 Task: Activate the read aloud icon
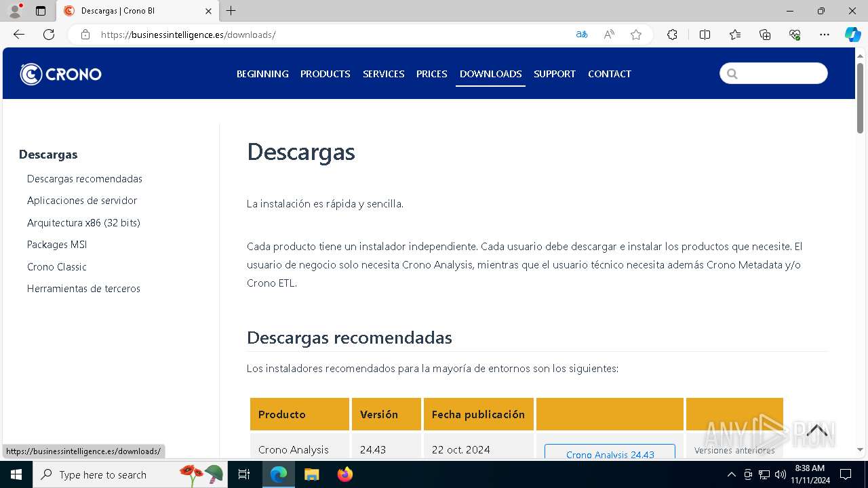(609, 35)
